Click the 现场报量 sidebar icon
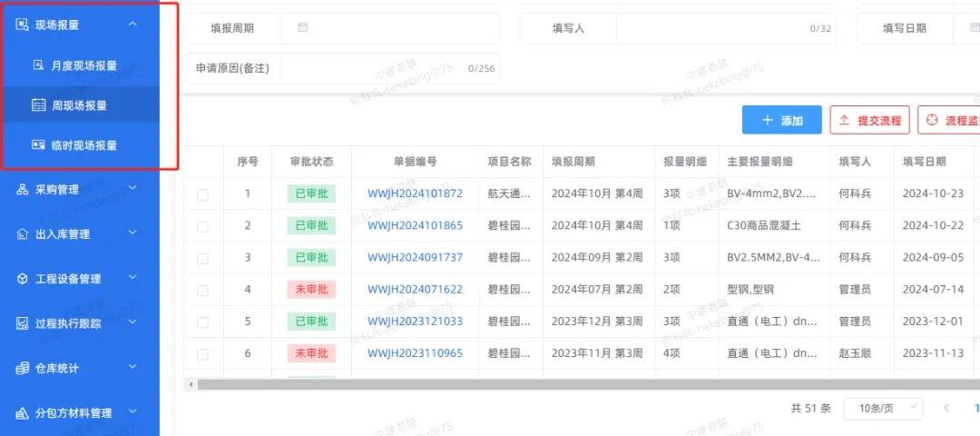 (22, 25)
